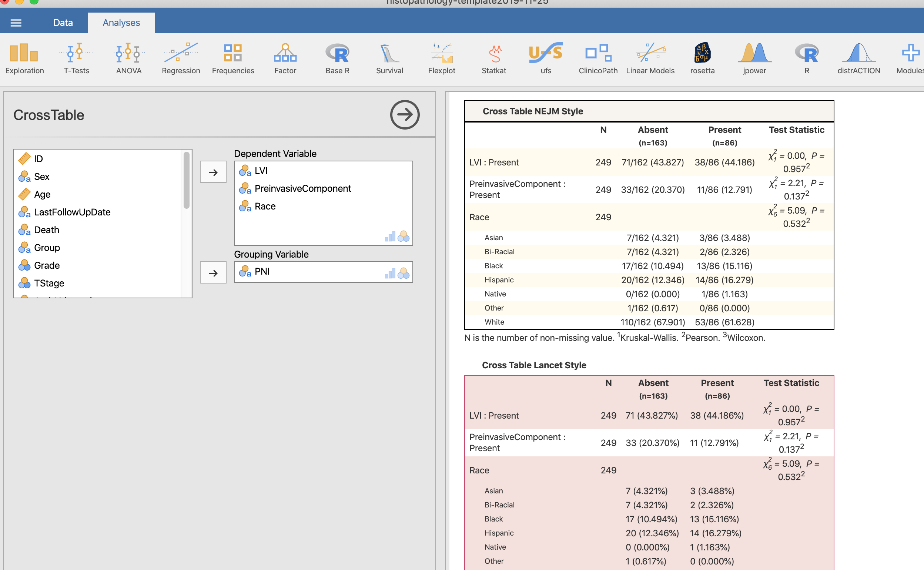This screenshot has width=924, height=570.
Task: Click the variable list scrollbar
Action: [186, 181]
